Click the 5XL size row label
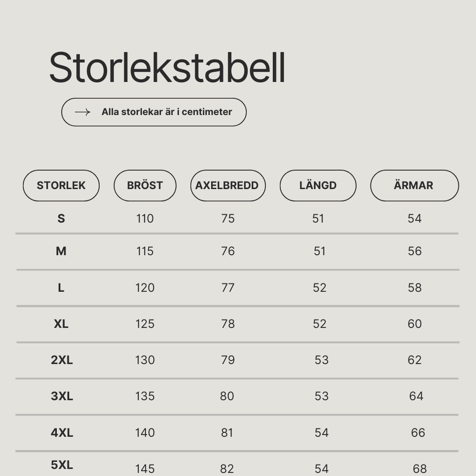The image size is (476, 476). click(x=62, y=465)
